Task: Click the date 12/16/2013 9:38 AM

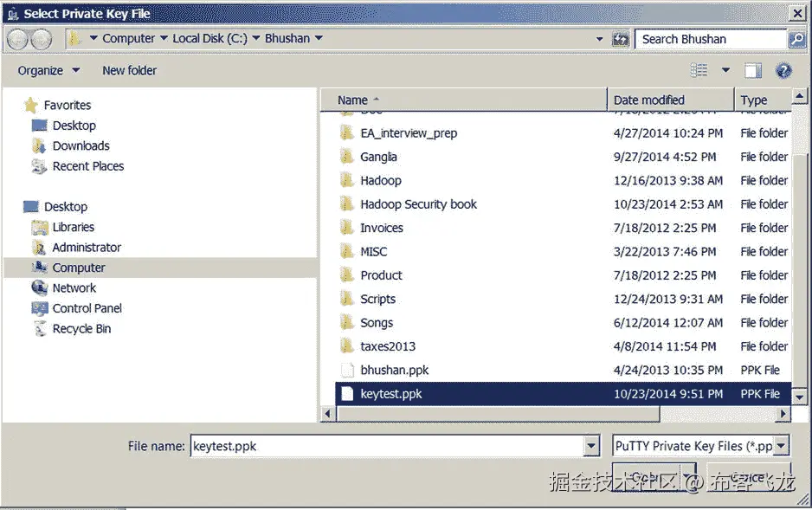Action: point(668,181)
